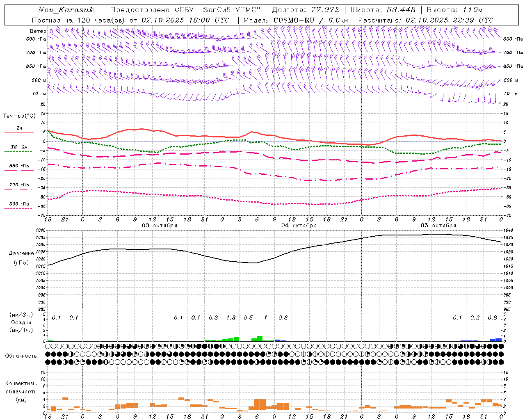Click the 'Предоставлено ФГБУ "ЗапСиб УГМС"' text
The image size is (525, 420).
pos(185,10)
